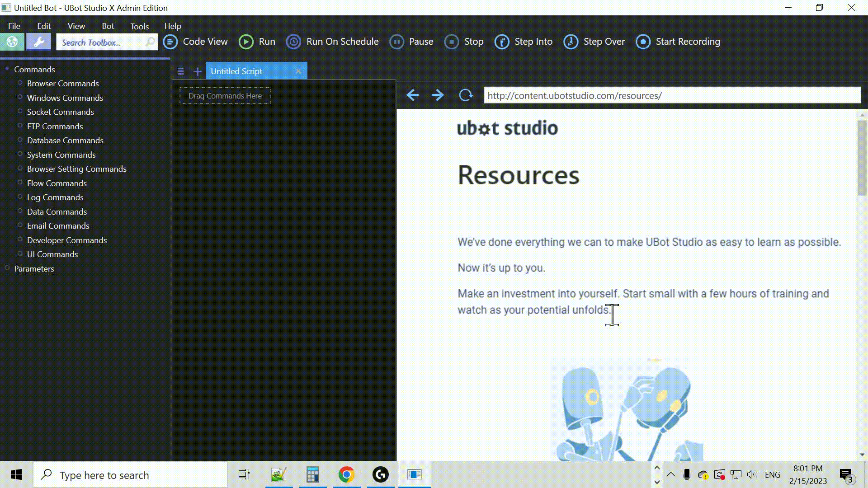Click the Drag Commands Here drop area

[x=225, y=96]
